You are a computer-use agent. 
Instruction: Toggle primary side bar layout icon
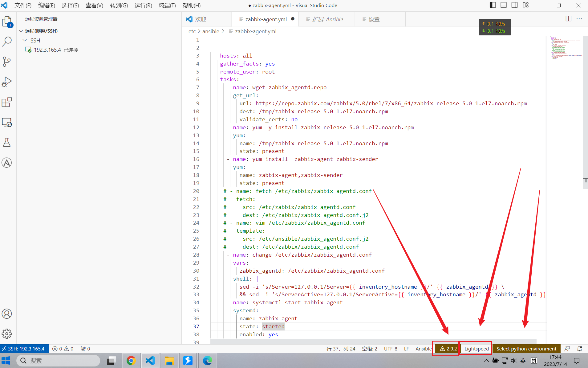493,5
